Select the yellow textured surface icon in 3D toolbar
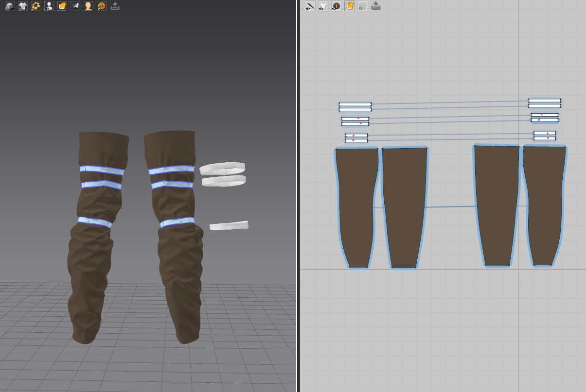The image size is (586, 392). point(62,6)
